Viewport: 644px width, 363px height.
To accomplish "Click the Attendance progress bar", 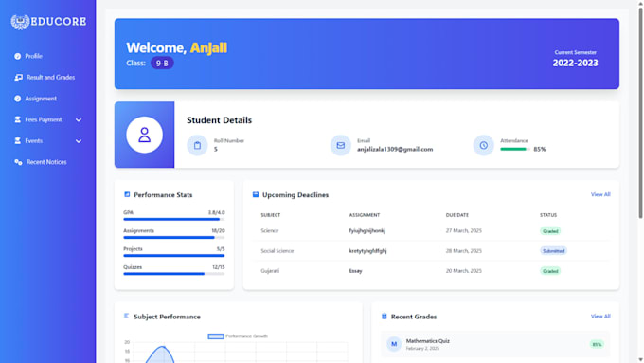I will [515, 149].
